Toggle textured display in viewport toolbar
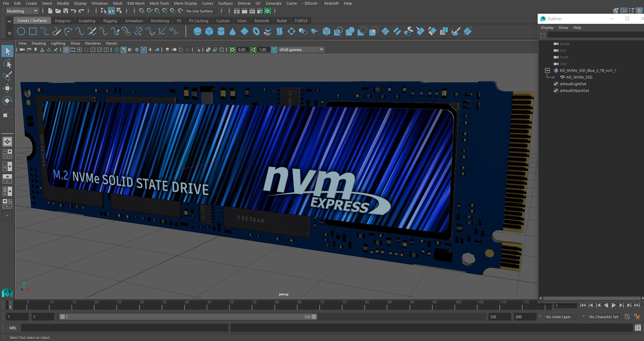The height and width of the screenshot is (341, 644). (144, 50)
